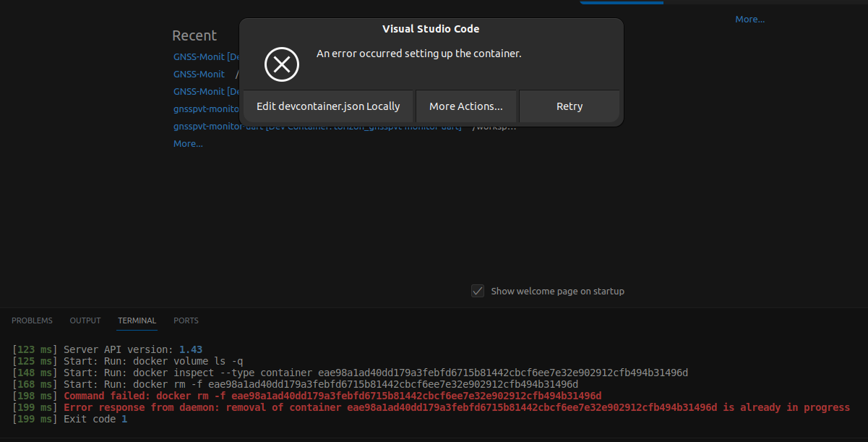Screen dimensions: 868x442
Task: Open the truncated gnsspvt-monito recent entry
Action: point(206,109)
